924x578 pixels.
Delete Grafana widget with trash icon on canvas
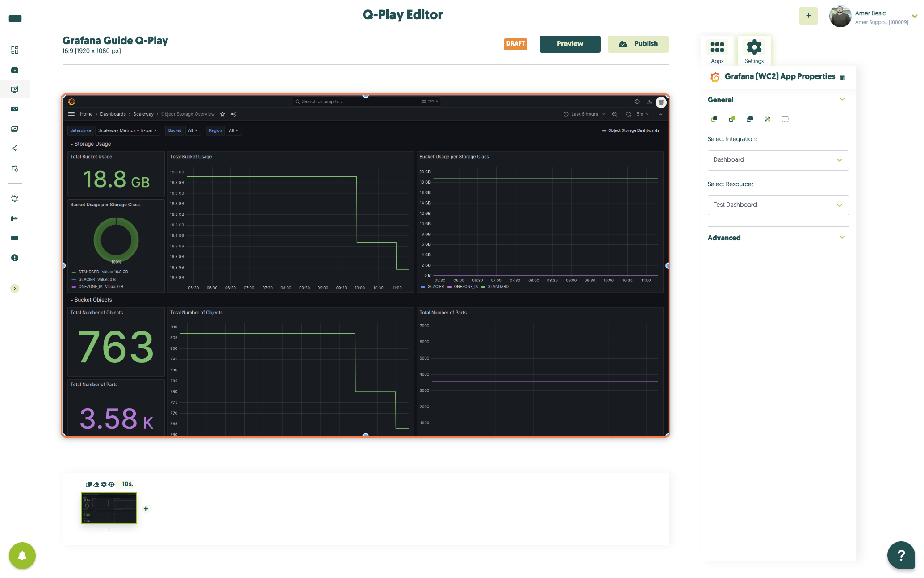(x=661, y=102)
